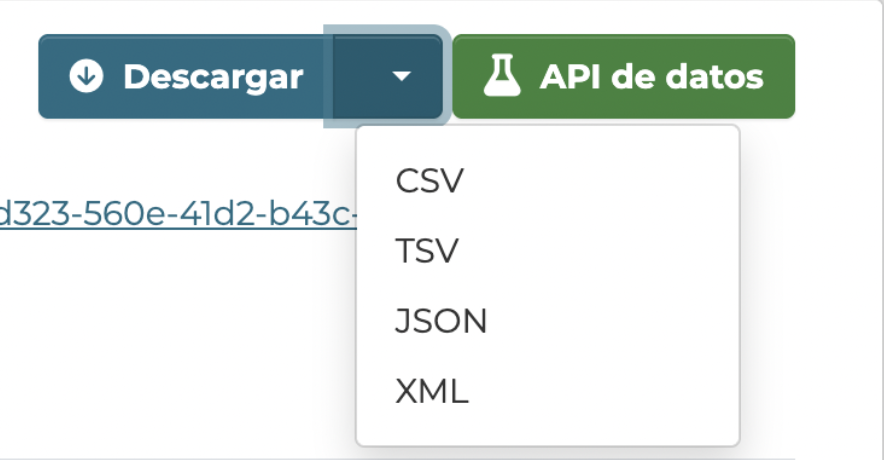The image size is (884, 460).
Task: Export the resource as XML
Action: (x=432, y=391)
